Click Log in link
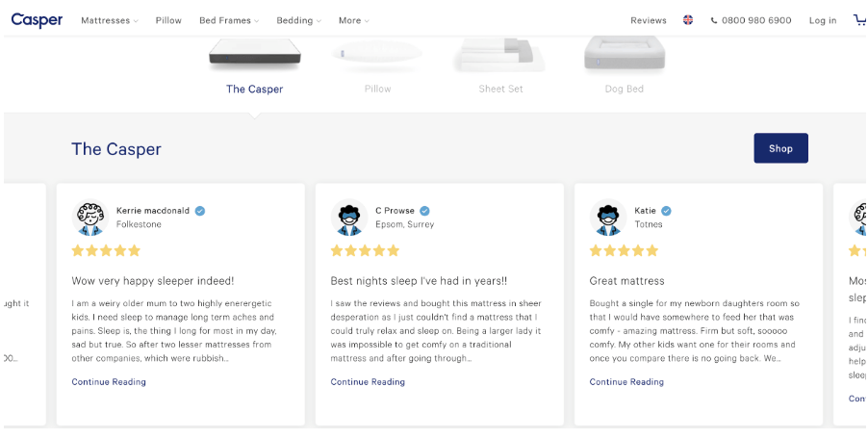The image size is (868, 439). coord(823,20)
